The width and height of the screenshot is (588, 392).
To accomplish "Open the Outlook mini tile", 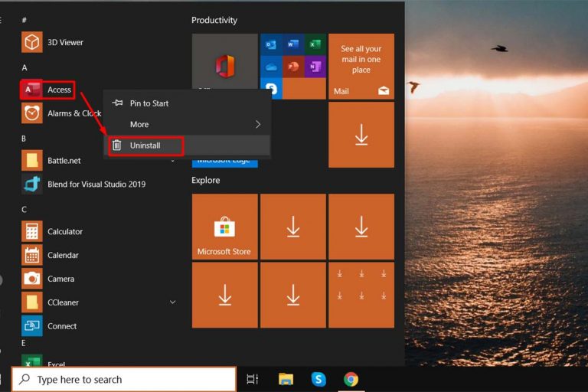I will coord(271,44).
